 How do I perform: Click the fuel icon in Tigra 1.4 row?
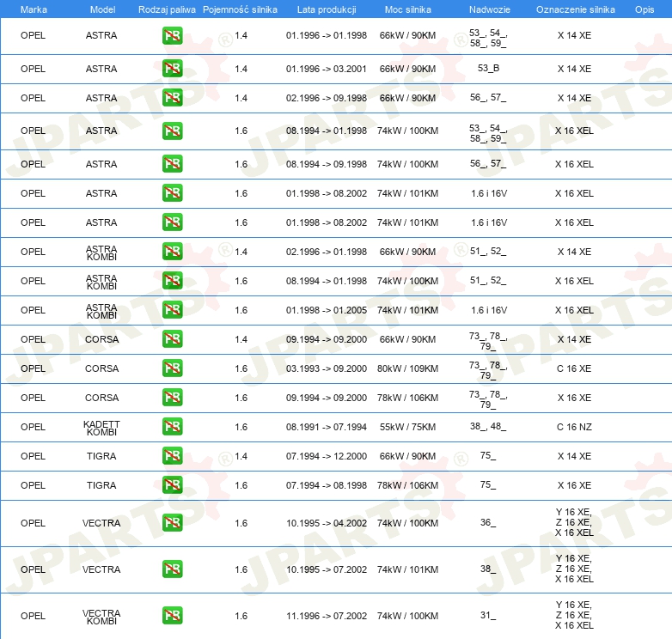tap(172, 456)
